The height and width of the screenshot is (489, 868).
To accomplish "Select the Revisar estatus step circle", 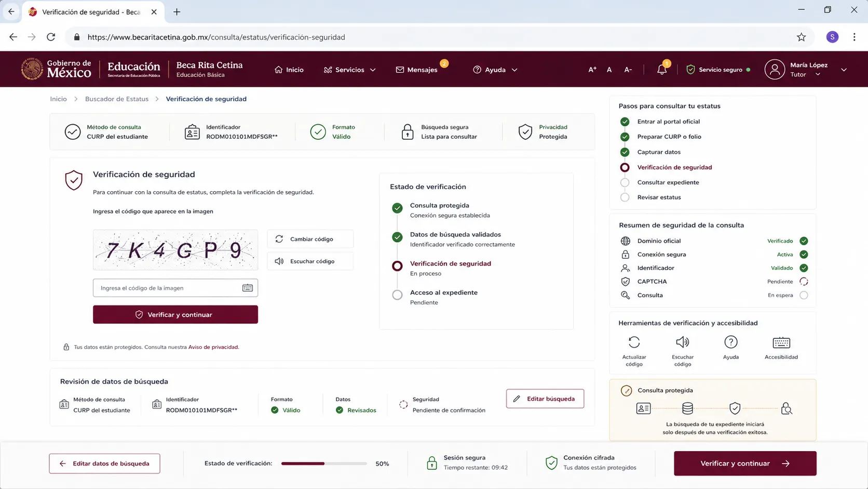I will click(625, 197).
